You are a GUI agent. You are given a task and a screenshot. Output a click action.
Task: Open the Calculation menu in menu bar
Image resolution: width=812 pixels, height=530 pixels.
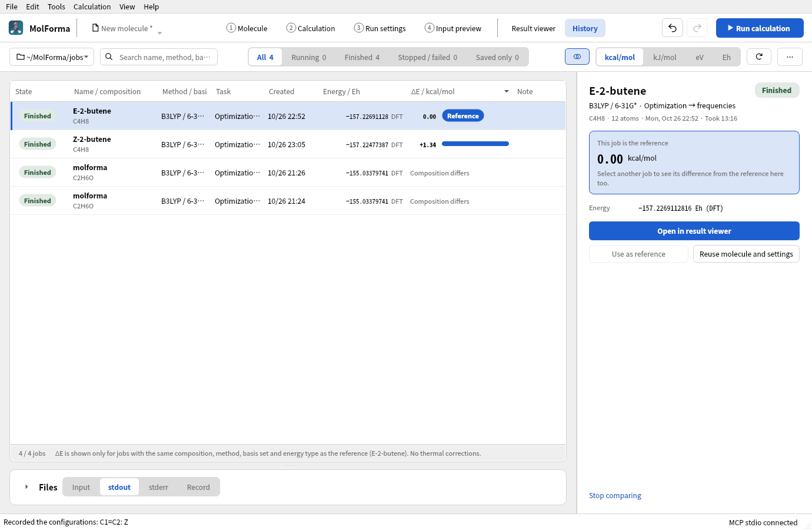coord(92,6)
